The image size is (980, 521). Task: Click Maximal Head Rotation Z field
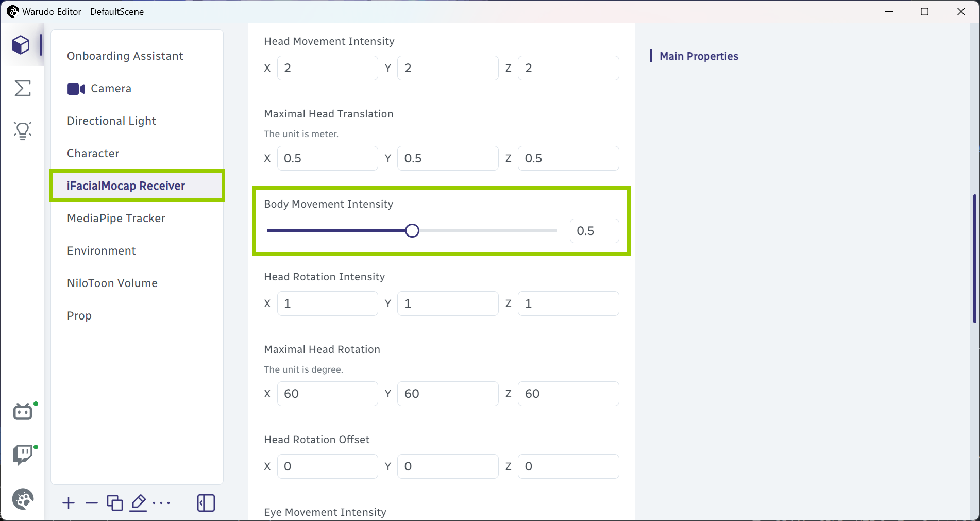[x=568, y=394]
